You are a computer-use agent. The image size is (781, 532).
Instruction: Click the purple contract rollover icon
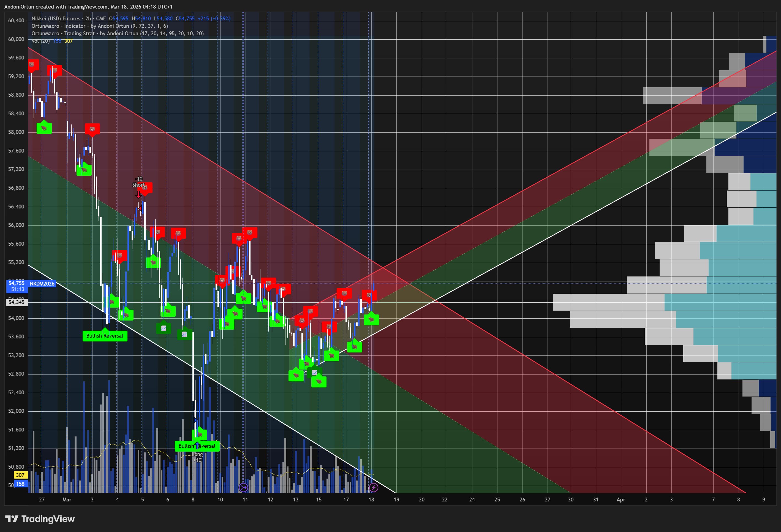[243, 487]
